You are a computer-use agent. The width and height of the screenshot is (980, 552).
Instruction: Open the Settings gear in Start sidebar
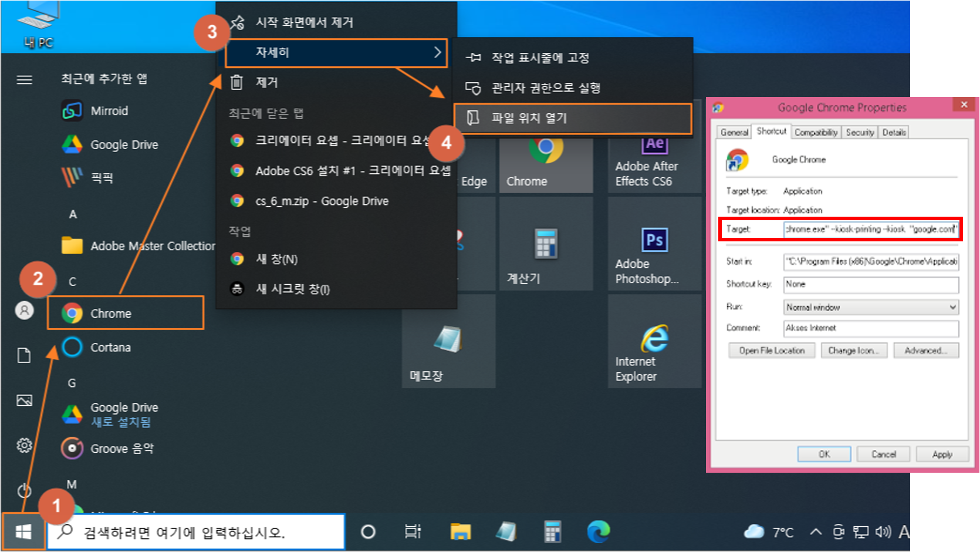point(24,446)
